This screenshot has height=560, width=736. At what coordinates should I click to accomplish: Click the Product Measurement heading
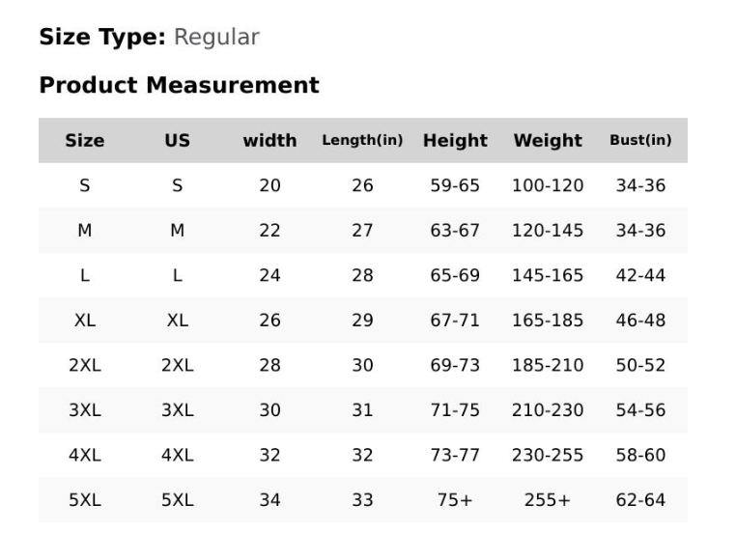[x=179, y=85]
